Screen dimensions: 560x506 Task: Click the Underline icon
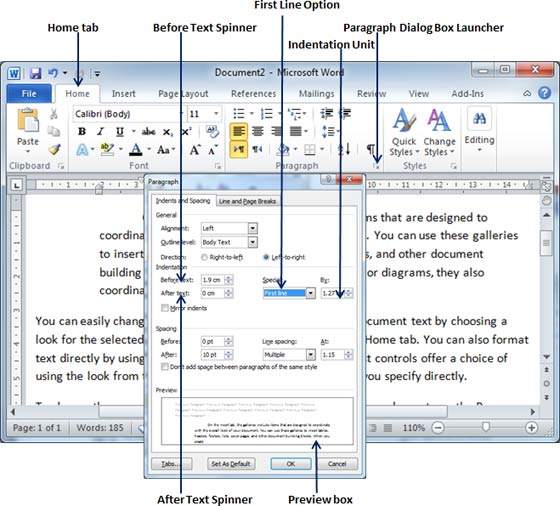(x=120, y=131)
